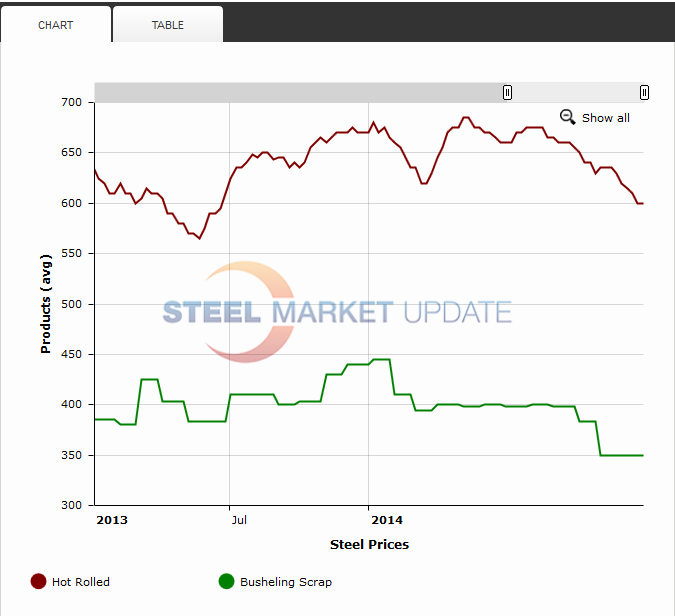Click the light scrollbar region between the grips
Screen dimensions: 675x616
pyautogui.click(x=575, y=92)
